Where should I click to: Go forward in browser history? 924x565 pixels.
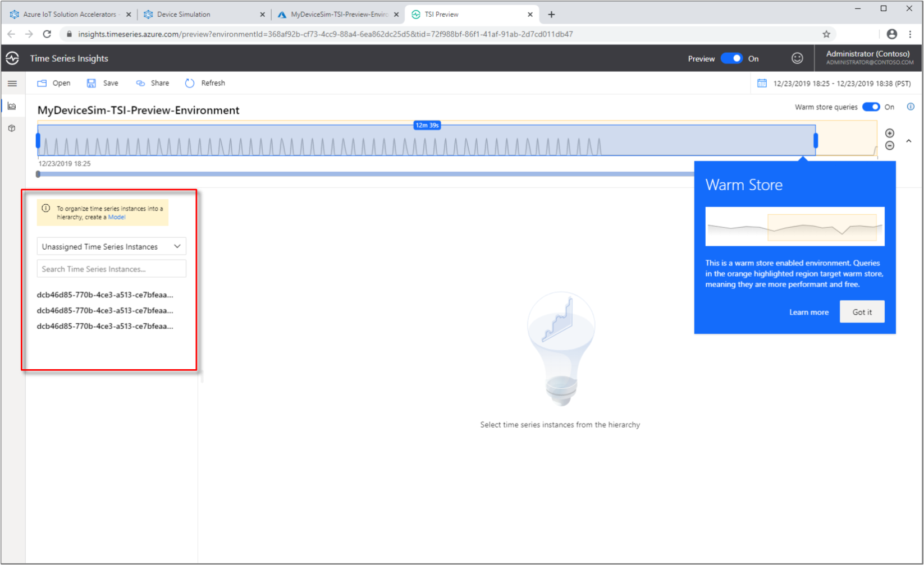point(29,34)
